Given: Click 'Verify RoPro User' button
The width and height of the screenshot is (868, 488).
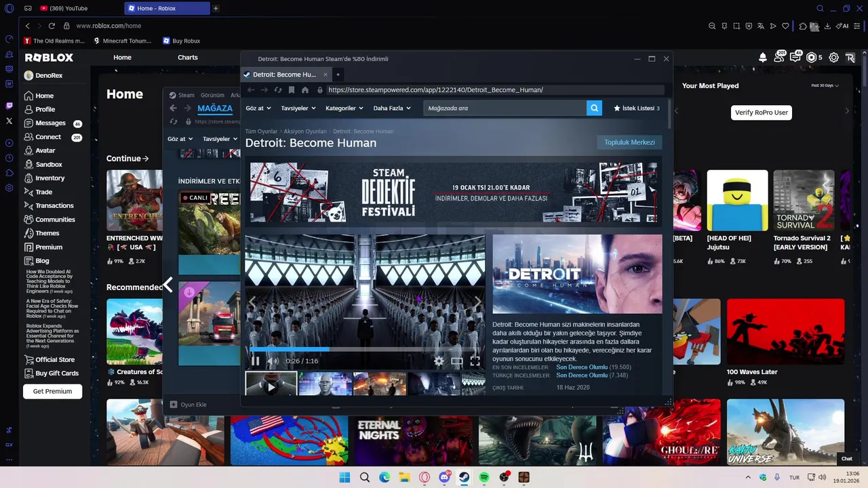Looking at the screenshot, I should [762, 113].
